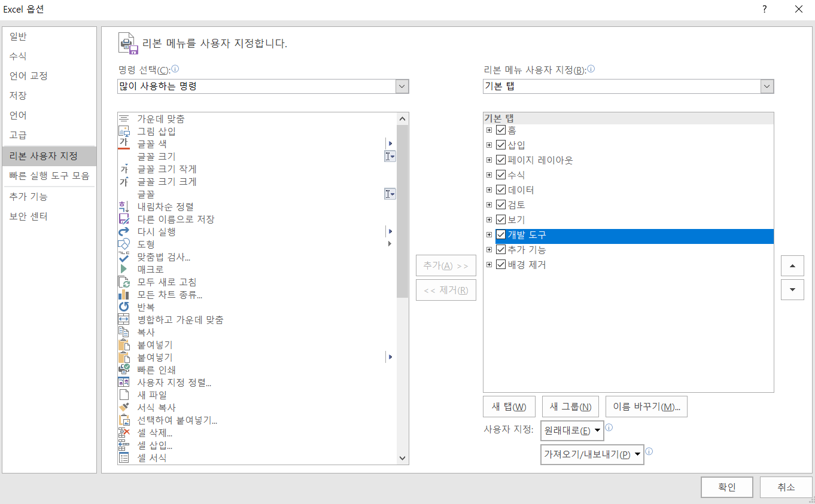Choose the 글꼴 색 icon
Image resolution: width=815 pixels, height=504 pixels.
[124, 143]
